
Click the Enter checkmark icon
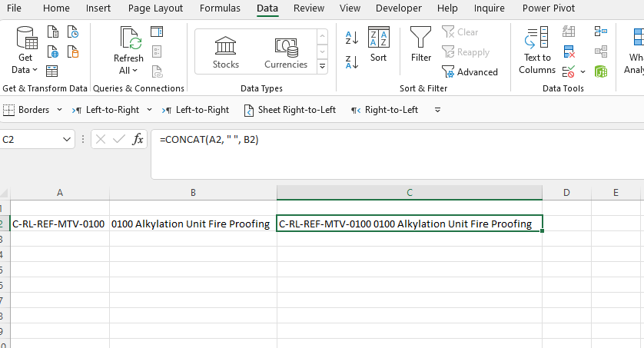coord(118,140)
